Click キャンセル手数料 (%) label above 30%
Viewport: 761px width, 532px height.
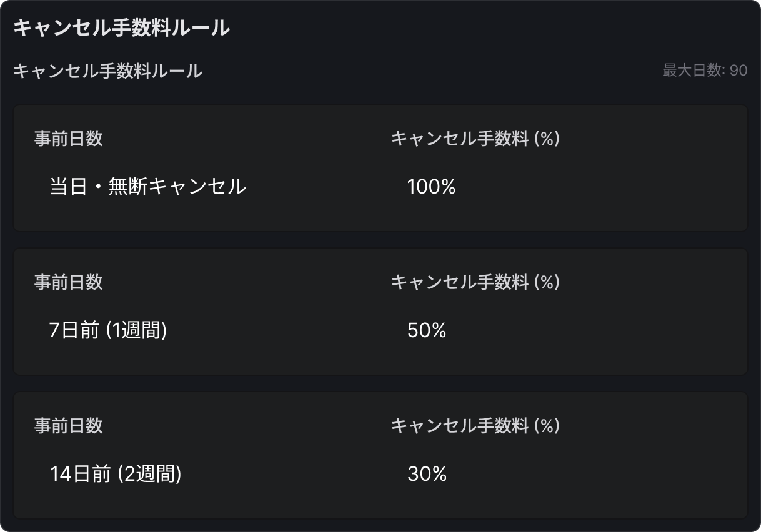click(x=475, y=426)
